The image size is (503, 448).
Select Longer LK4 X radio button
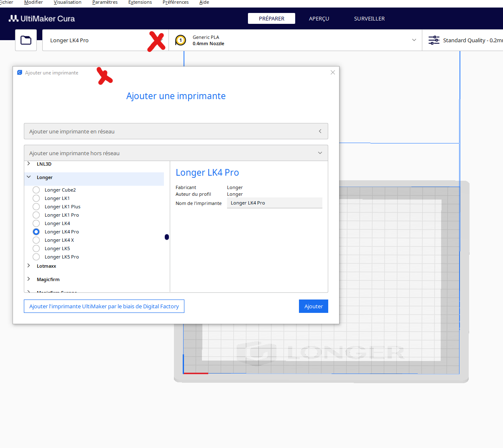(36, 240)
